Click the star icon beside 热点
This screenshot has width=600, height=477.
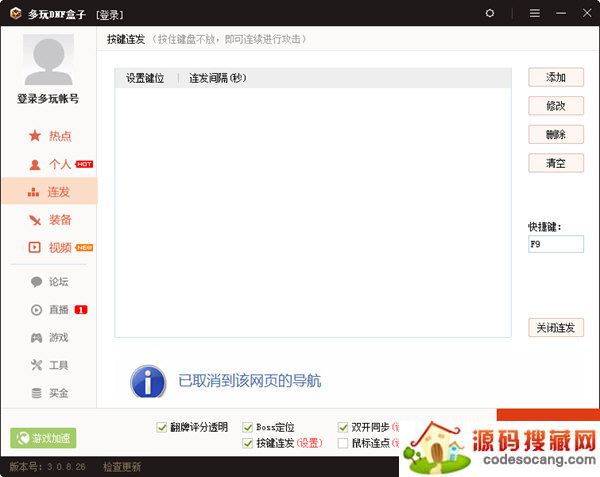click(x=35, y=135)
